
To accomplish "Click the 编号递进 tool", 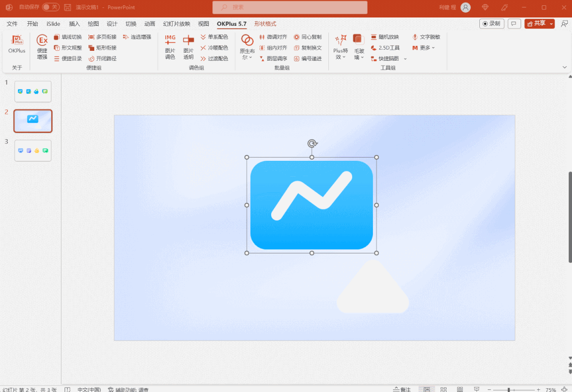I will (x=308, y=58).
